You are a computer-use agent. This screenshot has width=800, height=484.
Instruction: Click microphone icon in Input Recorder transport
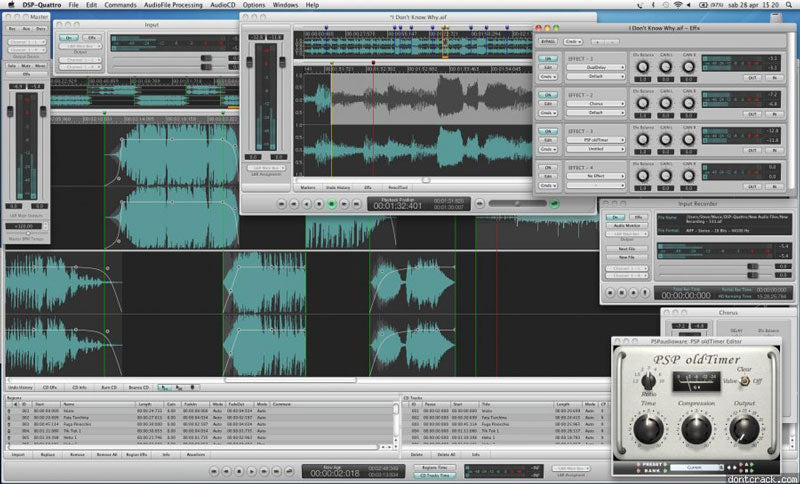click(x=645, y=293)
